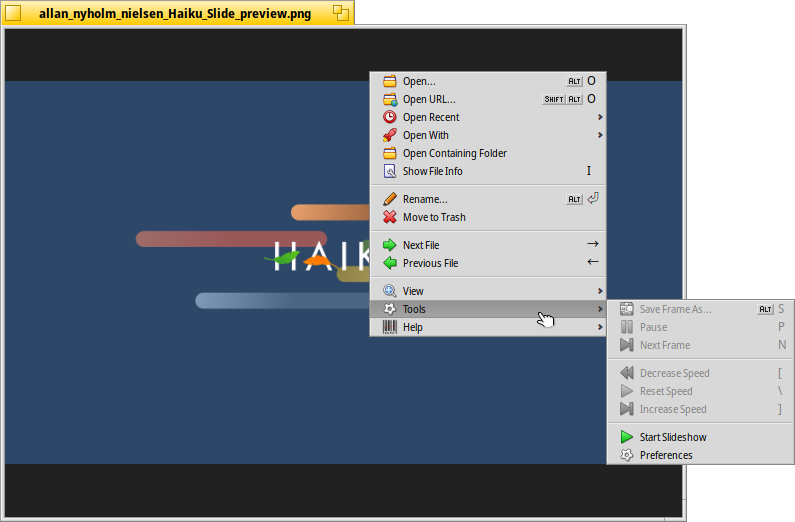Open Preferences from the Tools submenu
This screenshot has width=795, height=522.
point(700,455)
